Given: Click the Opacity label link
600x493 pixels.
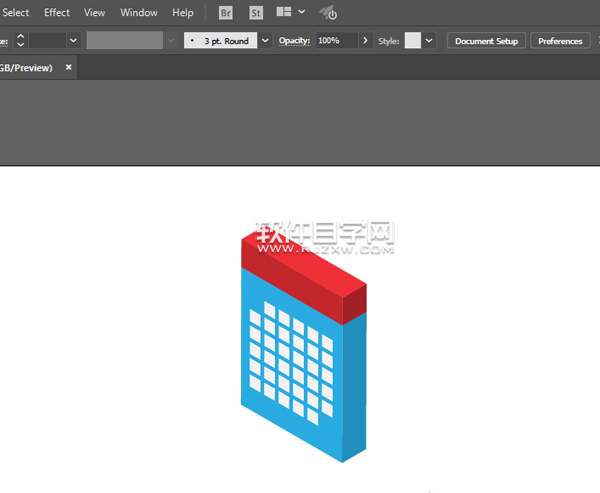Looking at the screenshot, I should pos(294,41).
